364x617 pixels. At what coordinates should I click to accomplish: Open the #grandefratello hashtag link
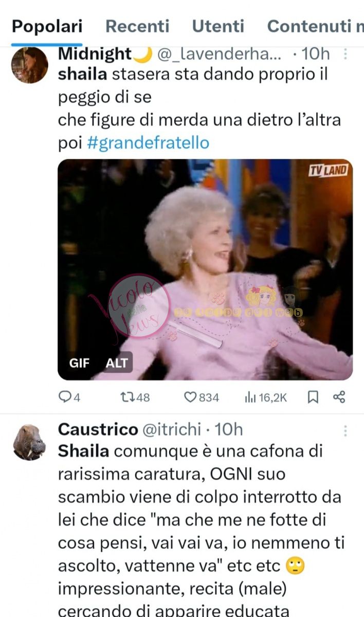click(148, 142)
